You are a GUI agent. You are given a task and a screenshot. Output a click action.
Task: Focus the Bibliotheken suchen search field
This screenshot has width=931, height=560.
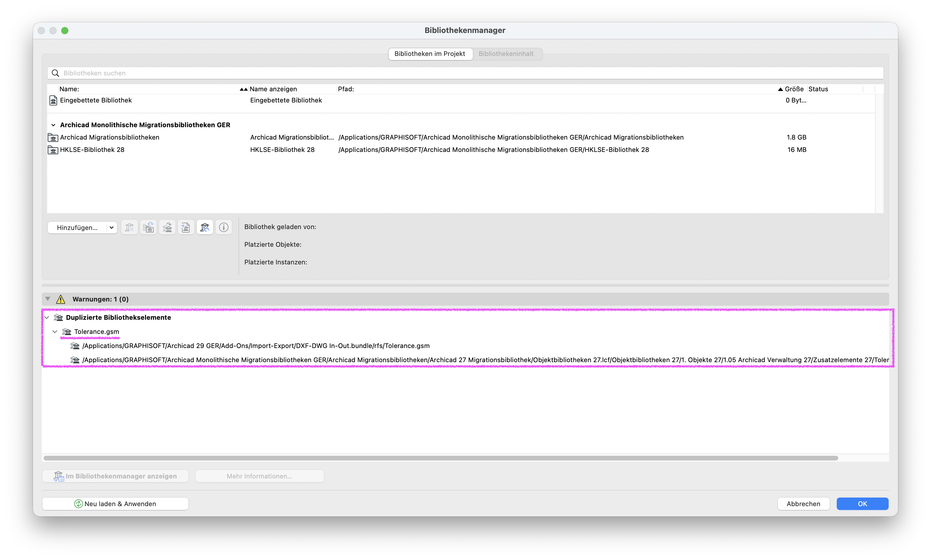coord(465,73)
